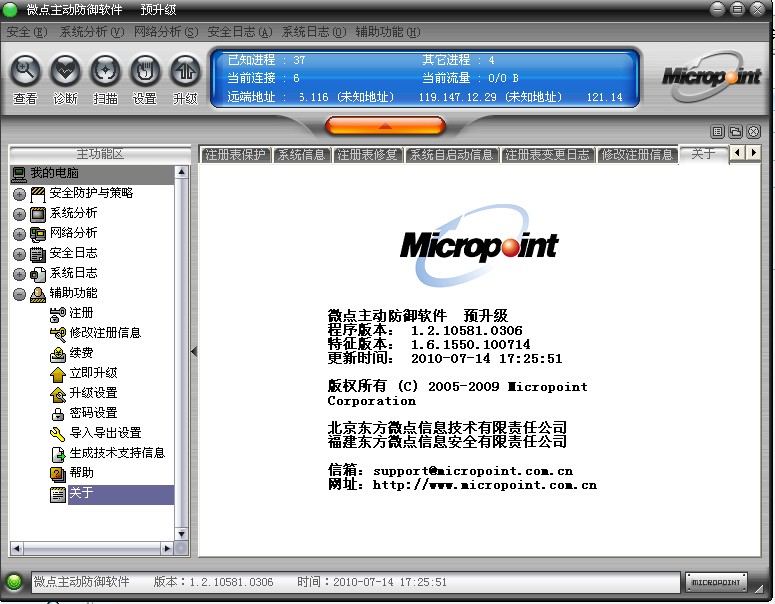775x604 pixels.
Task: Collapse the 辅助功能 tree node
Action: [19, 294]
